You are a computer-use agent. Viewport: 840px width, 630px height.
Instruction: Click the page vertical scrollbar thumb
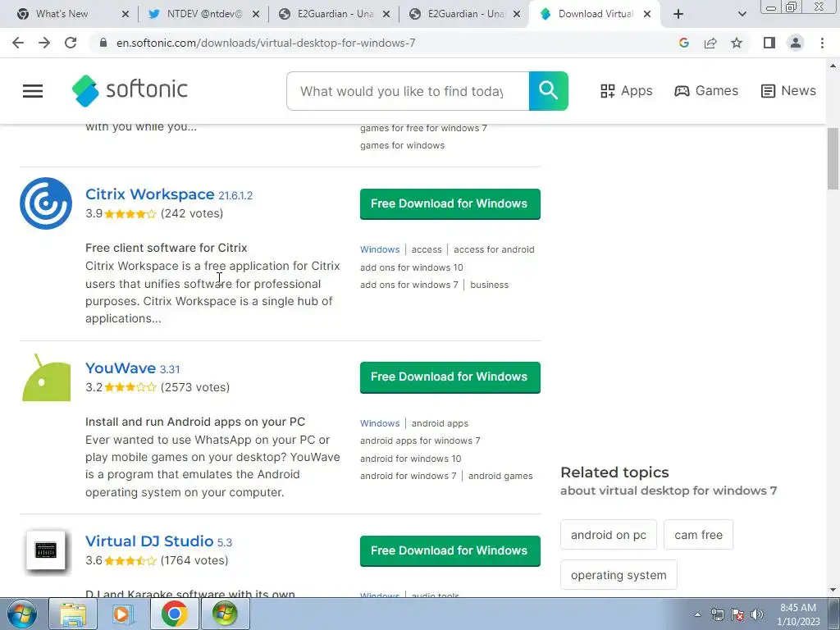[x=833, y=158]
